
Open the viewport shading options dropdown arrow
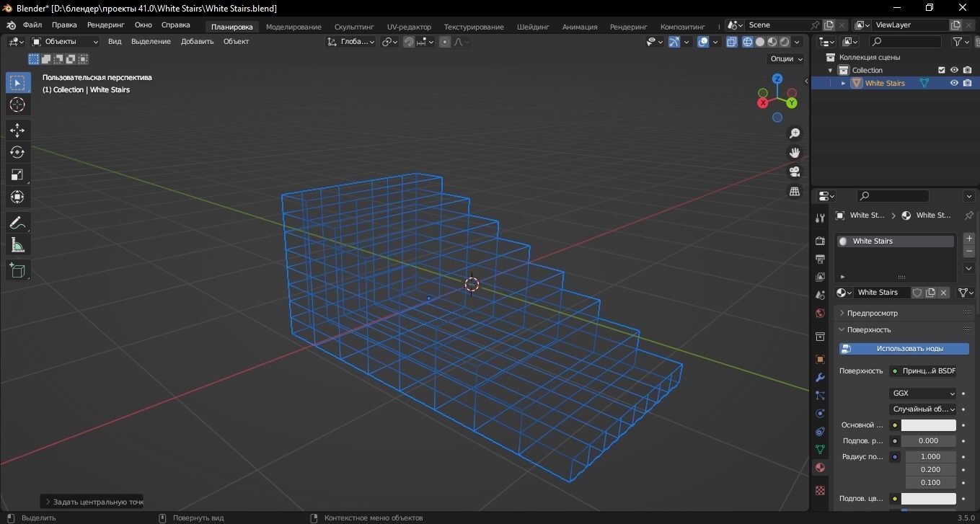point(798,42)
